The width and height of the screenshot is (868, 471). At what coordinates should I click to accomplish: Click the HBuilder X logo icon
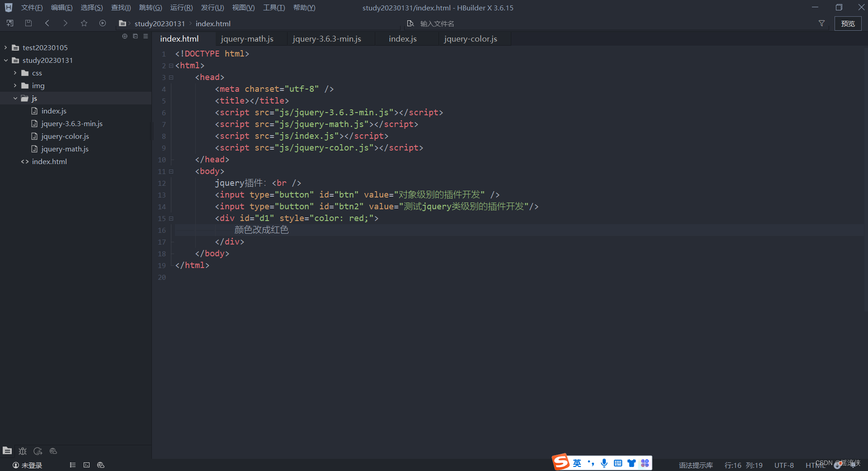(9, 8)
